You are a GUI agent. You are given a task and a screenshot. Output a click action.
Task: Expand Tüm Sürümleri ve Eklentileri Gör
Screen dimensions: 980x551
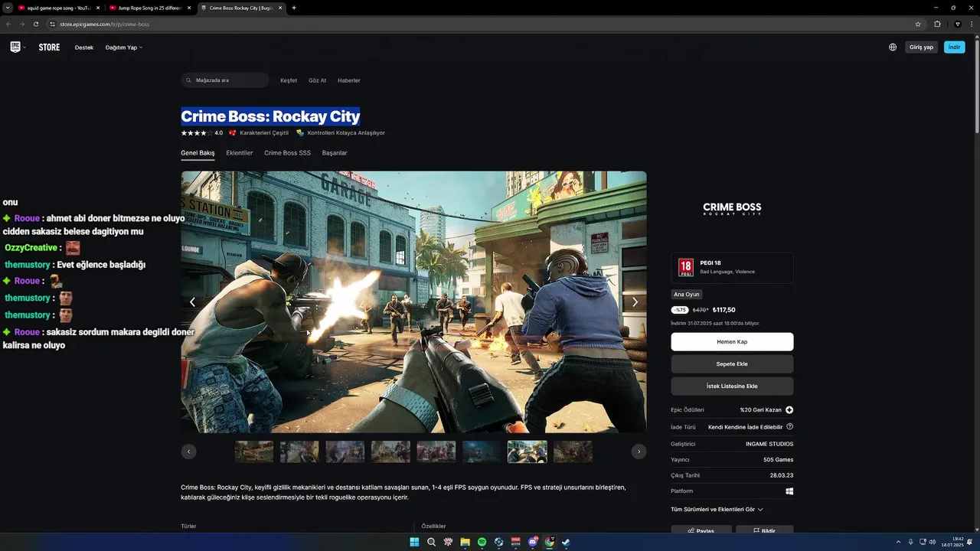pos(717,509)
